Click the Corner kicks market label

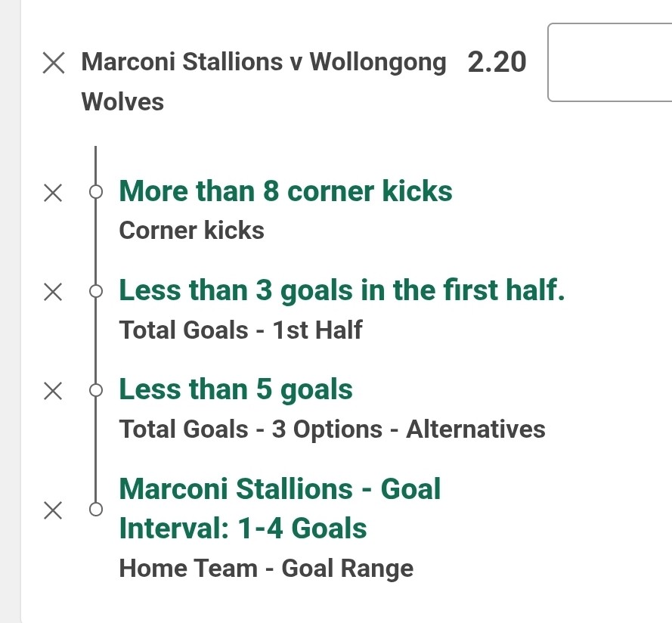click(x=191, y=231)
